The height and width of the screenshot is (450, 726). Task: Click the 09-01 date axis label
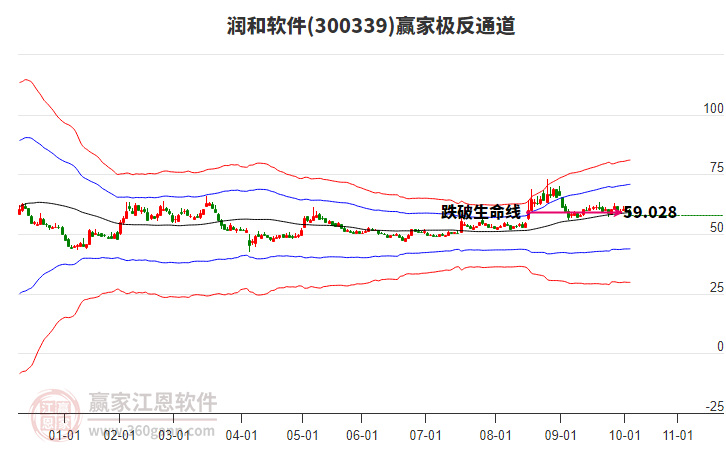pos(560,435)
